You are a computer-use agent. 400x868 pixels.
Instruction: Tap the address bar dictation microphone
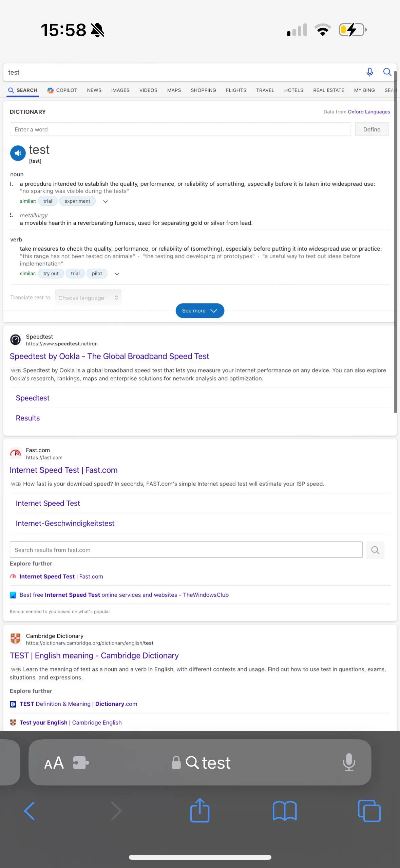click(x=349, y=762)
